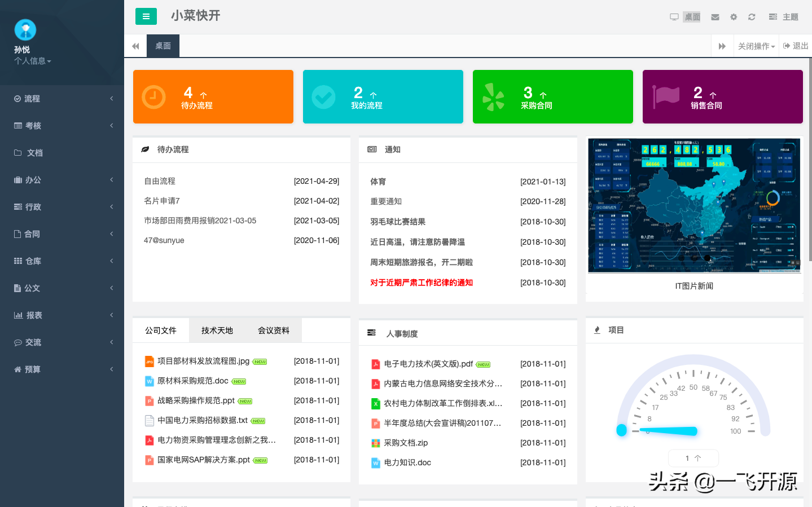Expand the 考核 sidebar menu
Screen dimensions: 812x507
(62, 126)
